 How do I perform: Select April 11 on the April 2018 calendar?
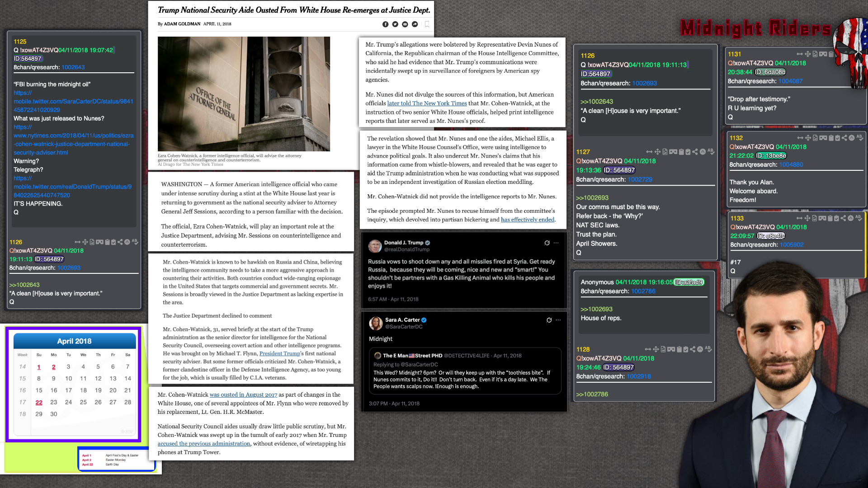tap(83, 379)
